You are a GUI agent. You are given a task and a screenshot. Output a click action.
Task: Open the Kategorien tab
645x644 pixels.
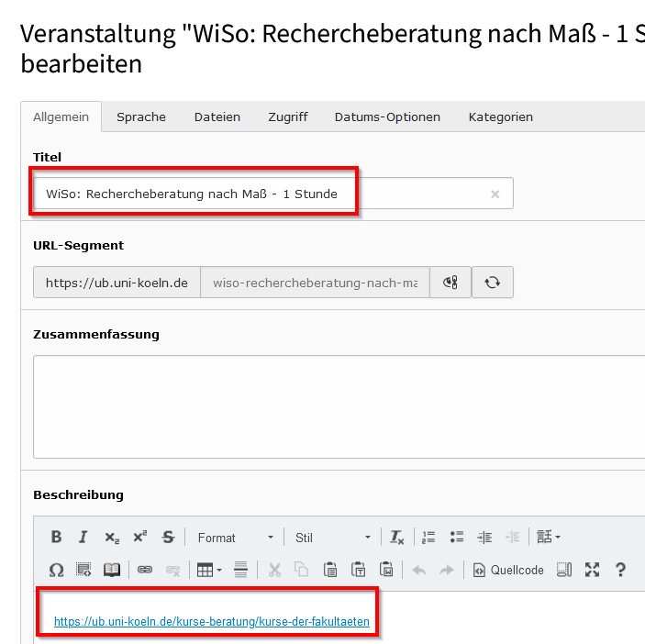[x=501, y=117]
